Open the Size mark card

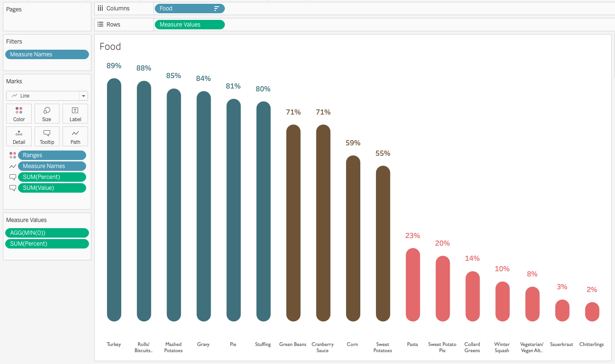pos(47,113)
